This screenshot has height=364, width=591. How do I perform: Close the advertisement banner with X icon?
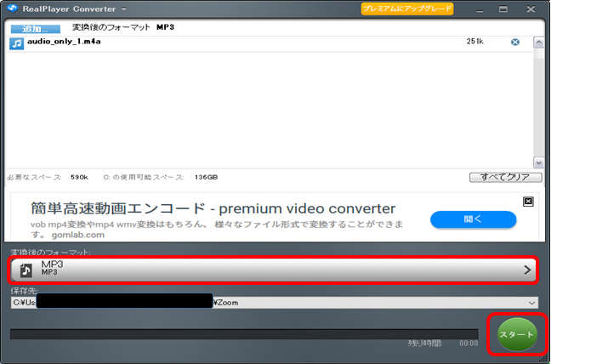527,202
